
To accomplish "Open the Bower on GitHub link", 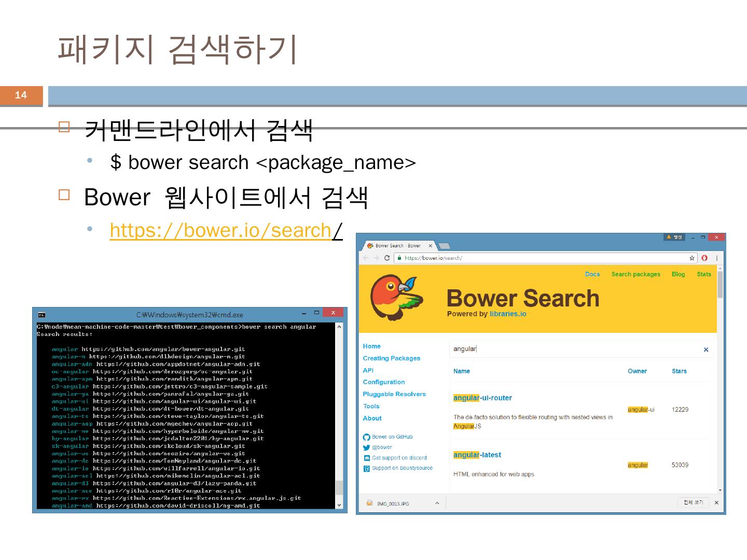I will 392,437.
